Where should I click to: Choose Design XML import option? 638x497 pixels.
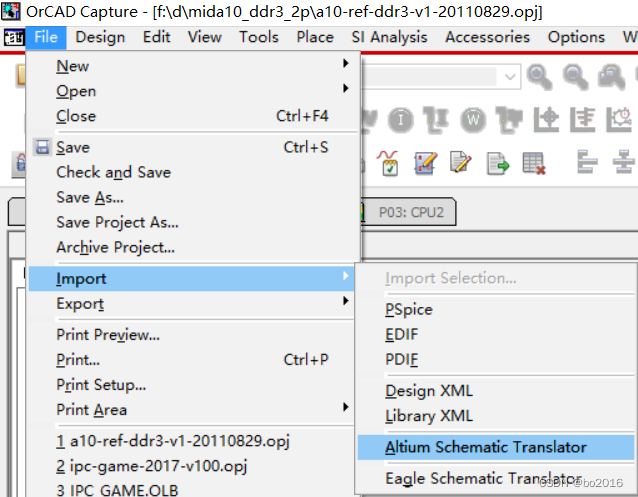[496, 391]
